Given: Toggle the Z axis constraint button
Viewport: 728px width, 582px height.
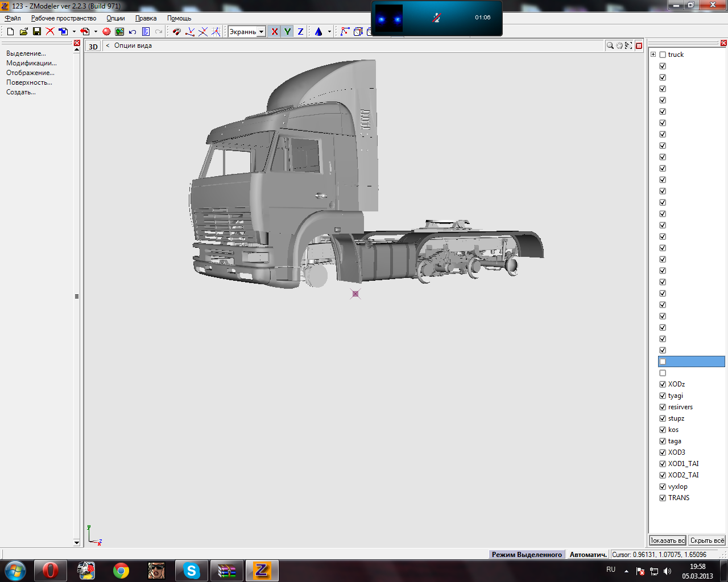Looking at the screenshot, I should [x=300, y=32].
